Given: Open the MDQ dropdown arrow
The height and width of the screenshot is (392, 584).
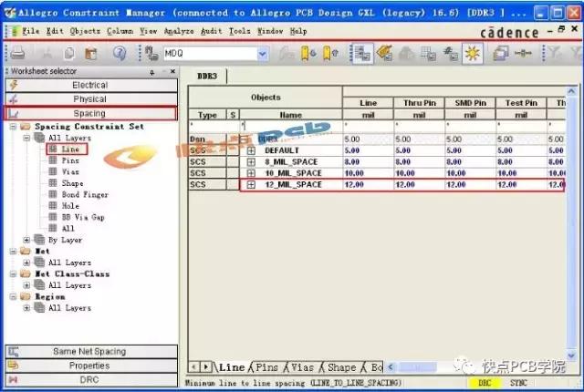Looking at the screenshot, I should [x=263, y=54].
